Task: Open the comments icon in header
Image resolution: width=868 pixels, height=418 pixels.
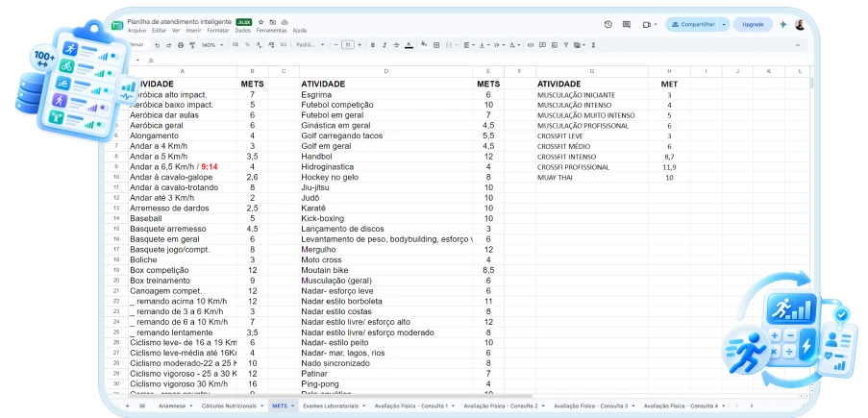Action: pyautogui.click(x=627, y=24)
